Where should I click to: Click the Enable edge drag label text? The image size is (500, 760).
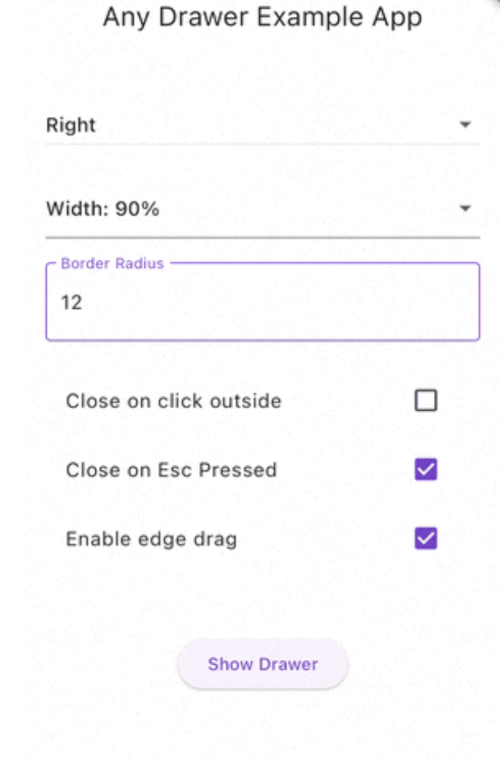(151, 539)
